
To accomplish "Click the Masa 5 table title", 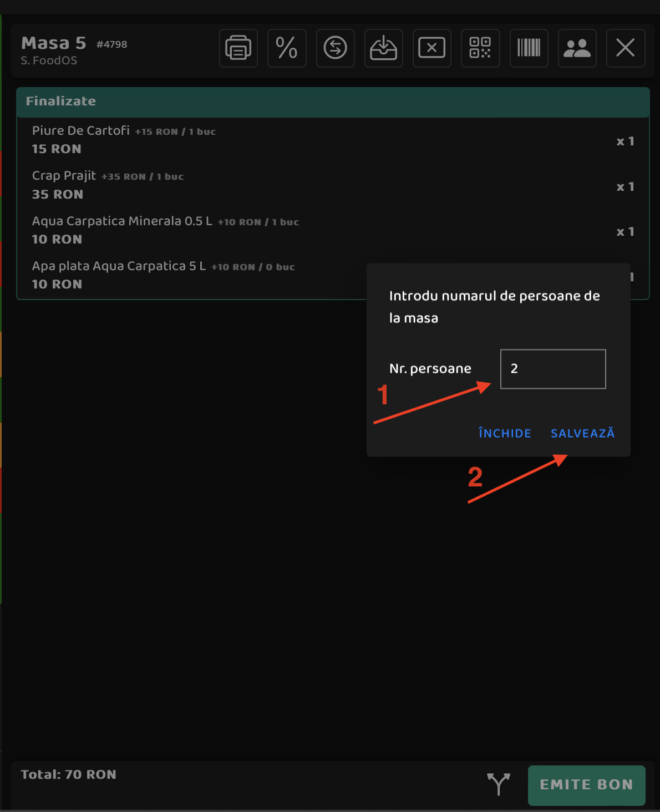I will (54, 43).
